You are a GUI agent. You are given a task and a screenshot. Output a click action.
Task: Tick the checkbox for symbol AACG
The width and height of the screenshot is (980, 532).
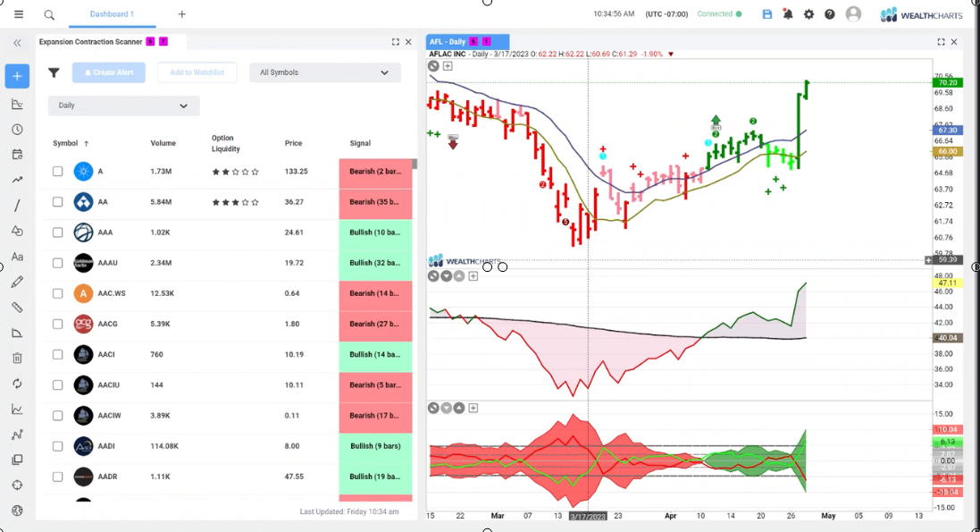[57, 325]
